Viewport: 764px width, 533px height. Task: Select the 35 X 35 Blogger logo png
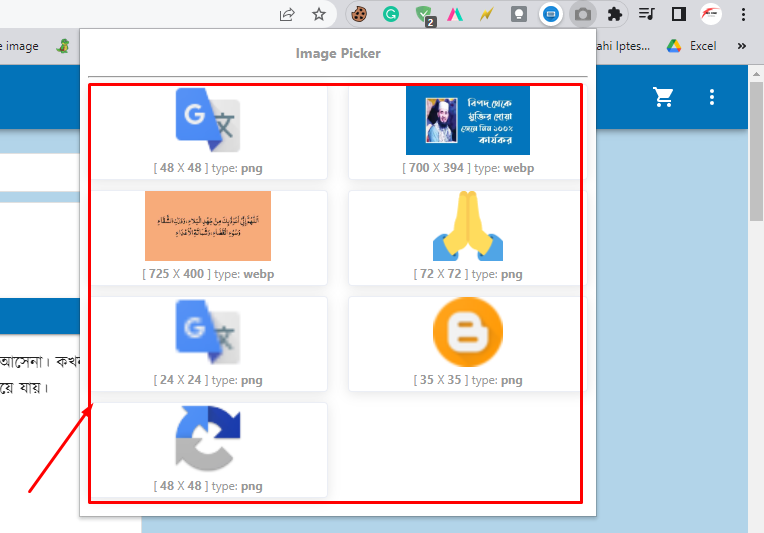[468, 332]
